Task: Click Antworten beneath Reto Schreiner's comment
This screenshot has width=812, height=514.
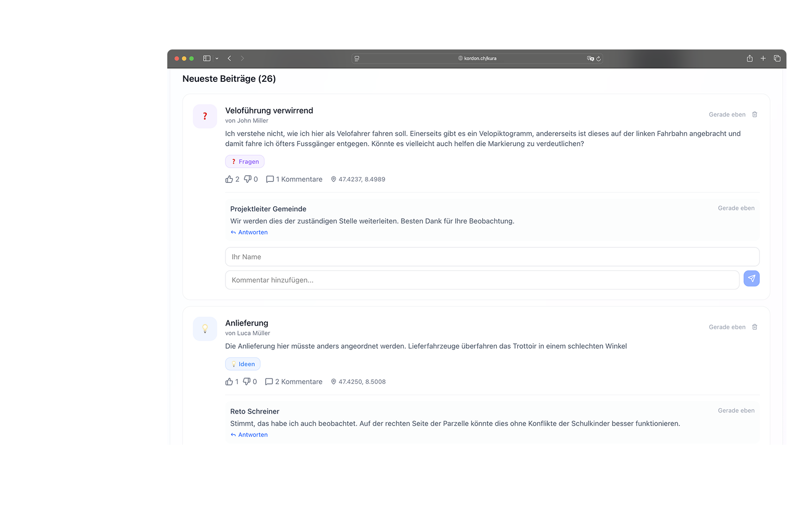Action: 249,434
